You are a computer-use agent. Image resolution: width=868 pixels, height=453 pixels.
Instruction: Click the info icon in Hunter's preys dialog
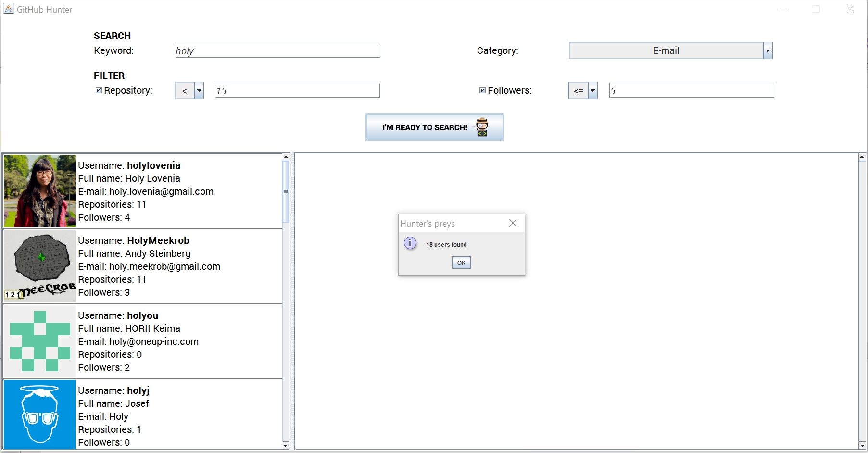(410, 243)
